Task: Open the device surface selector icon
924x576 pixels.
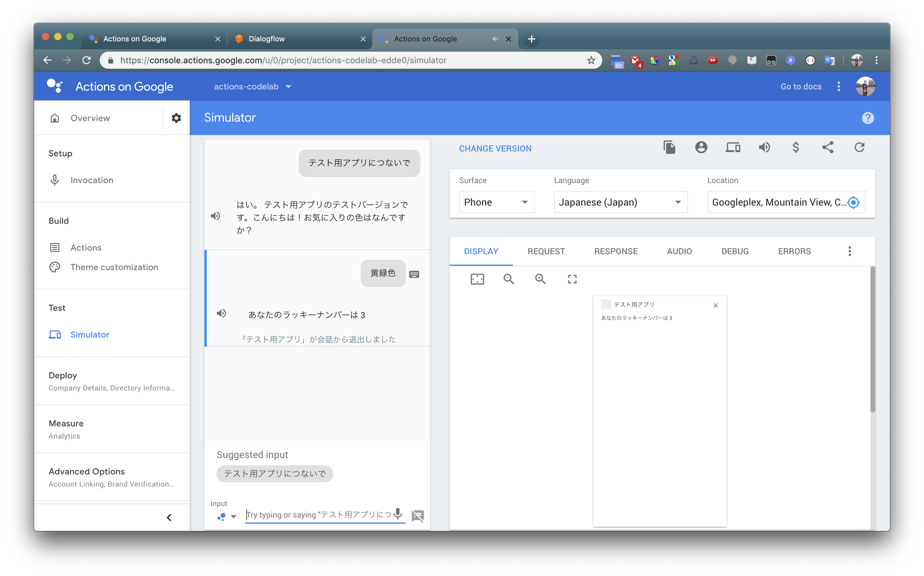Action: (733, 147)
